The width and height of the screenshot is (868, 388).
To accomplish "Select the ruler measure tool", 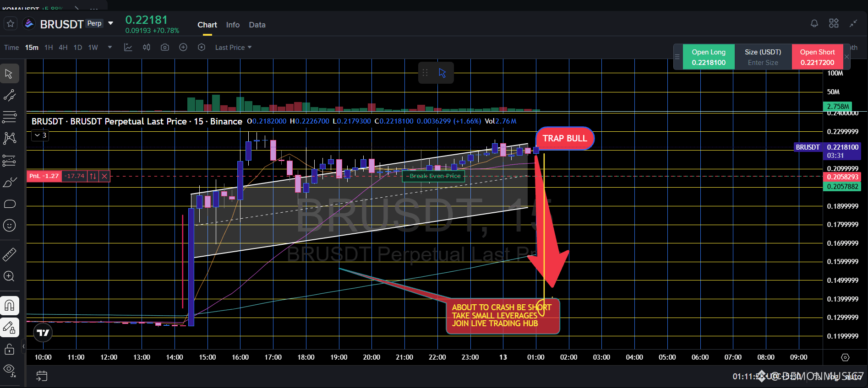I will pos(9,254).
